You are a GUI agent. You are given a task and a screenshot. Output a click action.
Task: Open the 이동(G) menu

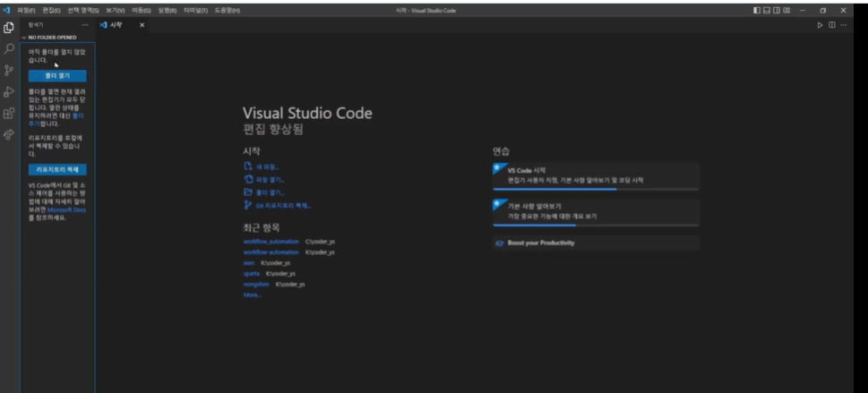tap(142, 11)
